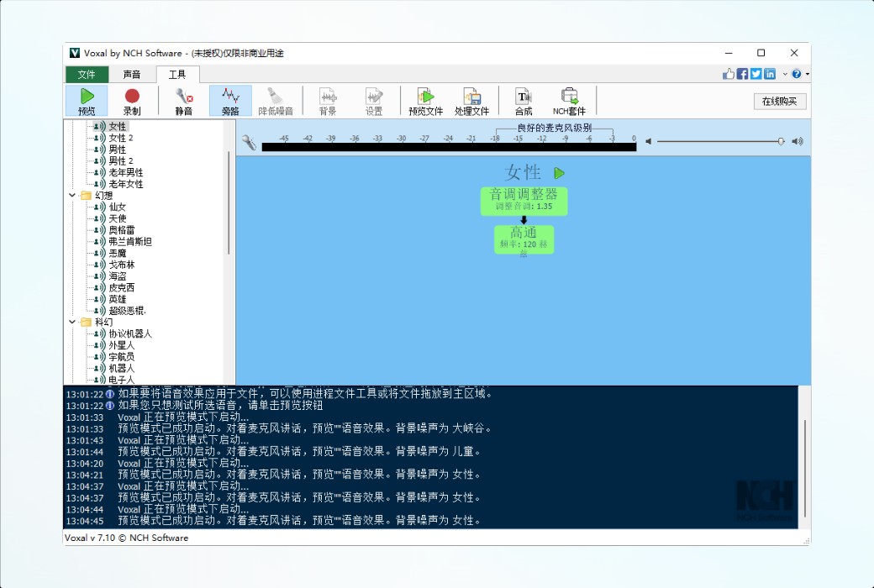Click the voice list vertical scrollbar

pos(229,203)
